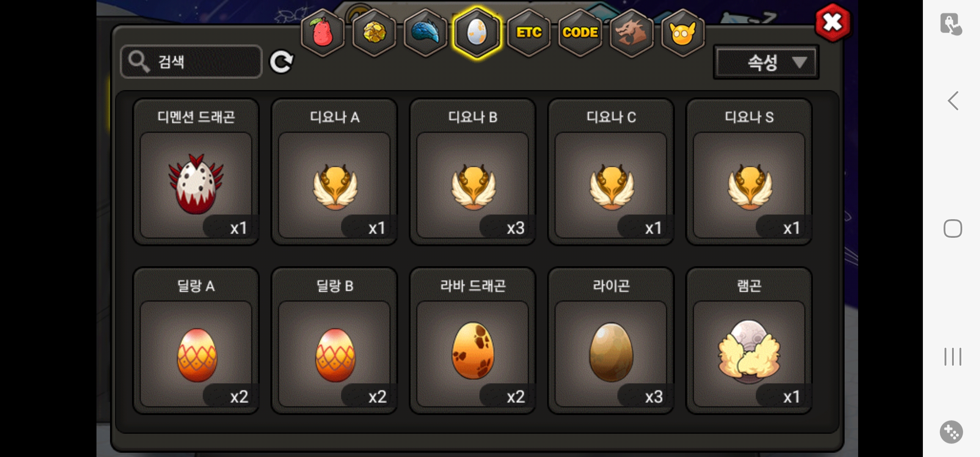Tap the Android back navigation arrow
The height and width of the screenshot is (457, 980).
pos(953,101)
